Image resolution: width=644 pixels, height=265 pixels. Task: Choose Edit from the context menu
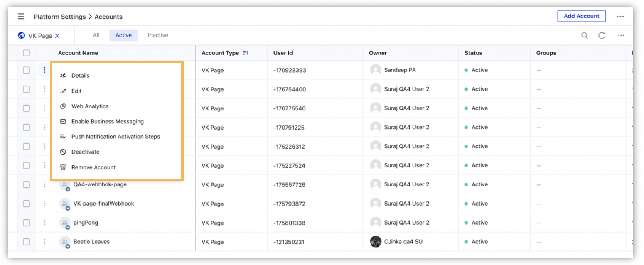pyautogui.click(x=116, y=91)
